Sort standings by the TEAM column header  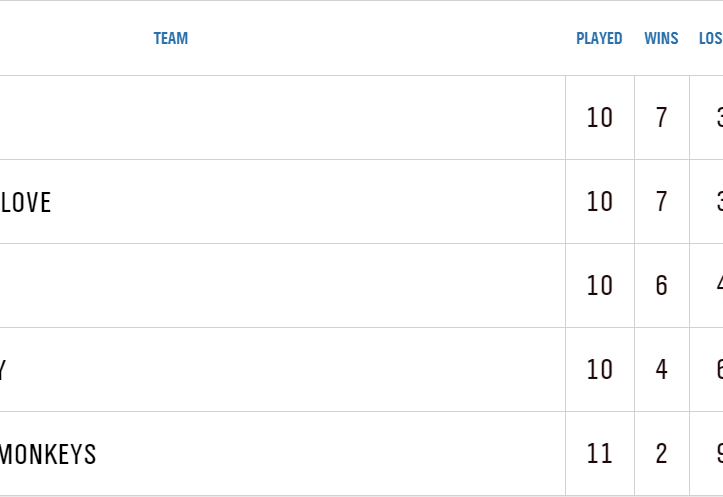point(171,39)
